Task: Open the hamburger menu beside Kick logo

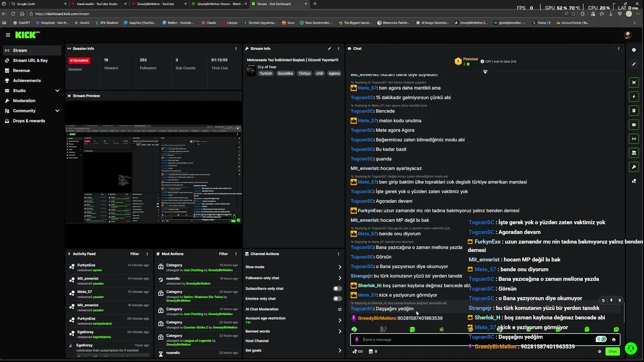Action: (8, 35)
